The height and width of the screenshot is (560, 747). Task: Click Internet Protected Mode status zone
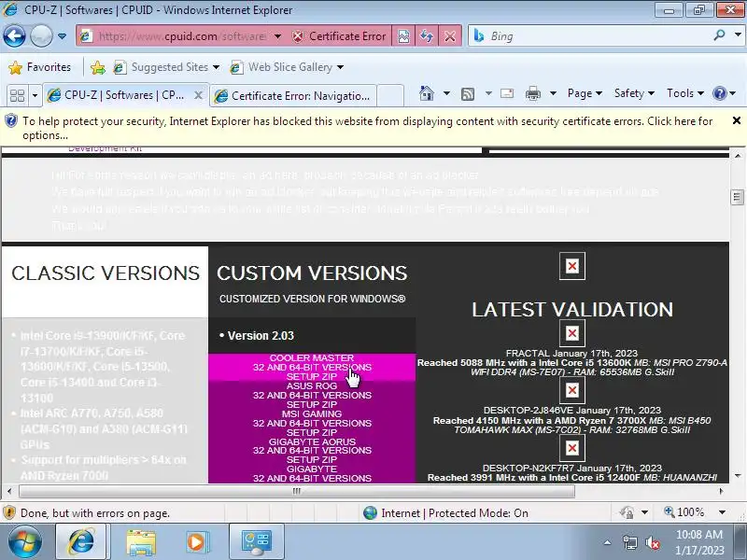(x=445, y=512)
